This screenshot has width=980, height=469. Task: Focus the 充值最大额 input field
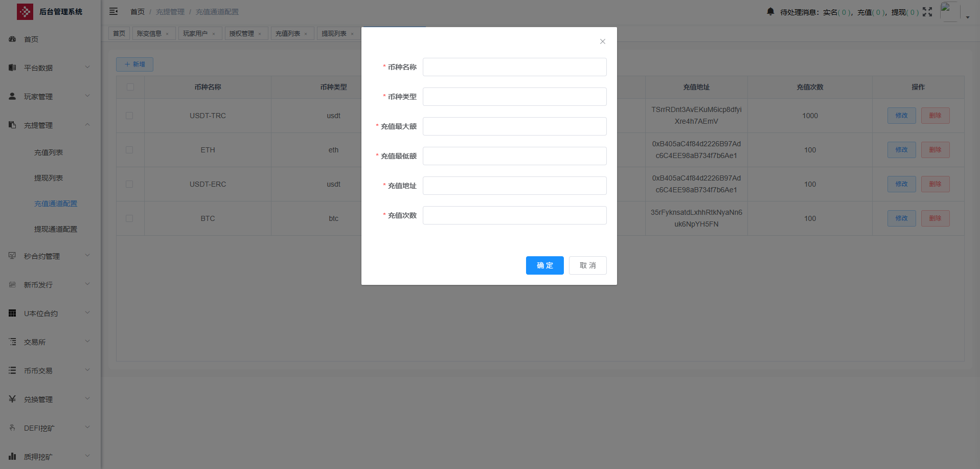click(515, 126)
